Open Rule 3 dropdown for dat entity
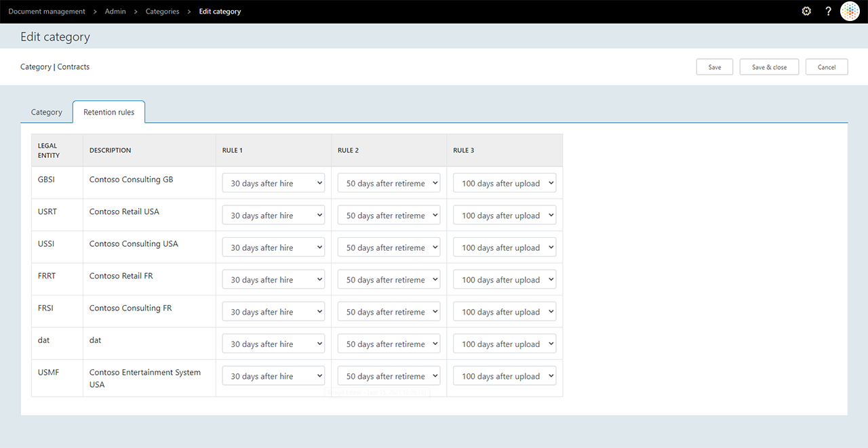This screenshot has height=448, width=868. 505,344
